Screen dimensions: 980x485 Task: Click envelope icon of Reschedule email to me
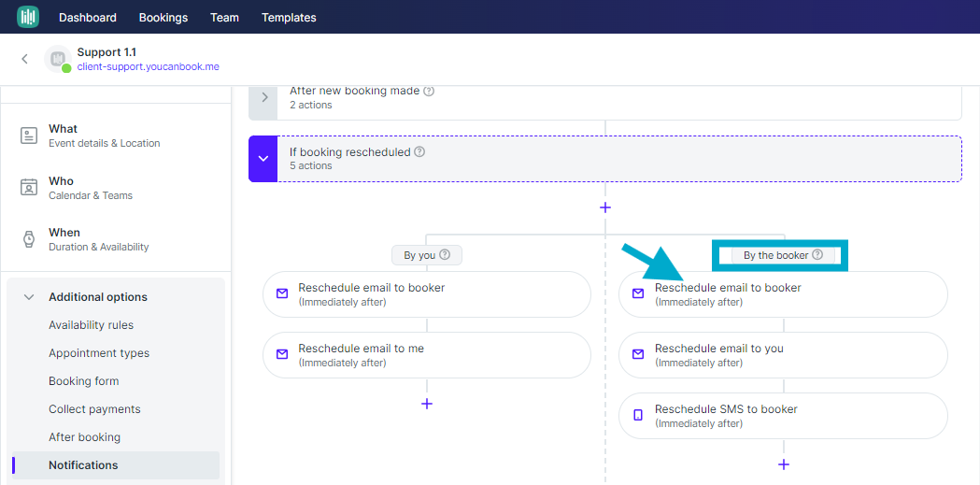tap(282, 354)
